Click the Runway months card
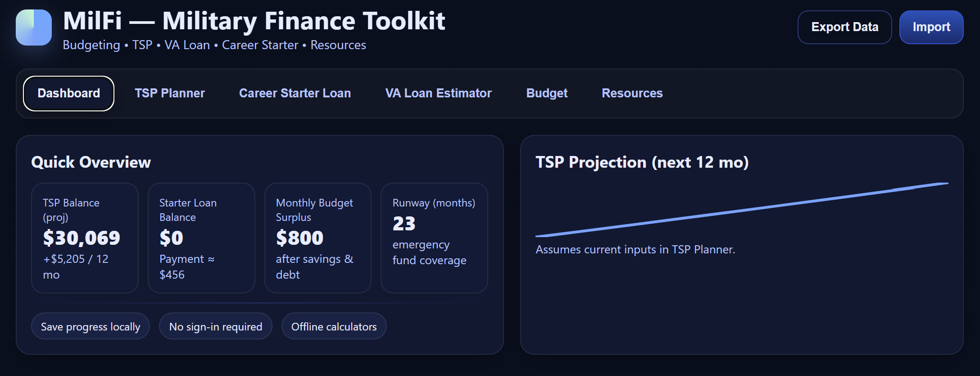This screenshot has height=376, width=980. pos(434,238)
